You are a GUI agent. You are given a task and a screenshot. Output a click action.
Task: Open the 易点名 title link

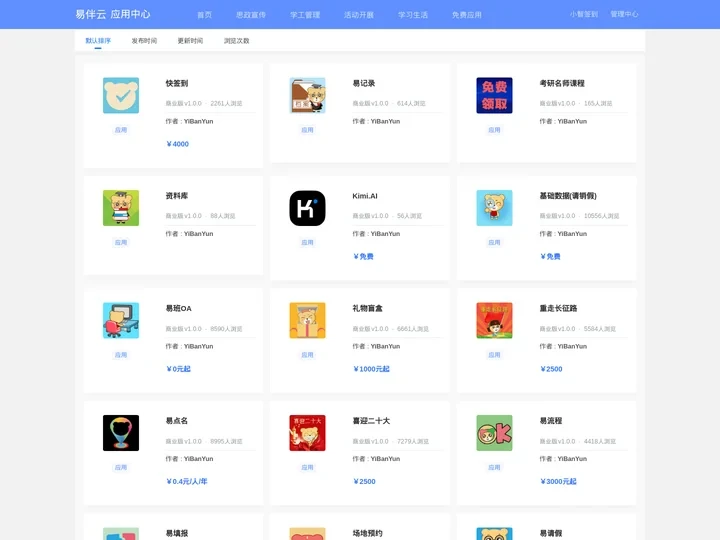click(177, 421)
